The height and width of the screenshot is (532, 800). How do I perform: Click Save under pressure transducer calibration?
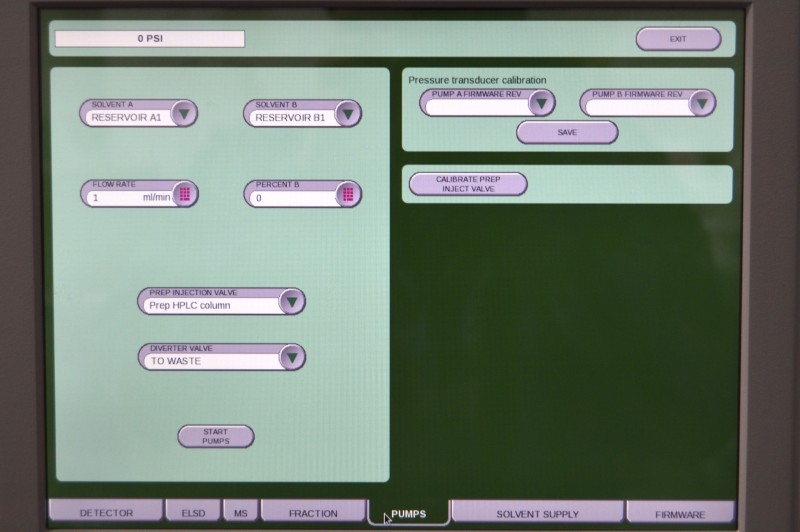pyautogui.click(x=567, y=132)
